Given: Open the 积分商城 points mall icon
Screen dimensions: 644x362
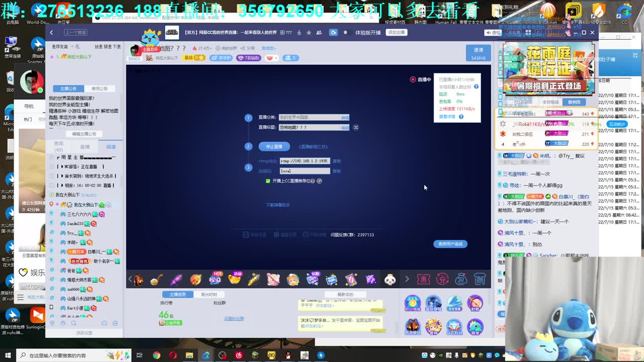Looking at the screenshot, I should (x=412, y=304).
